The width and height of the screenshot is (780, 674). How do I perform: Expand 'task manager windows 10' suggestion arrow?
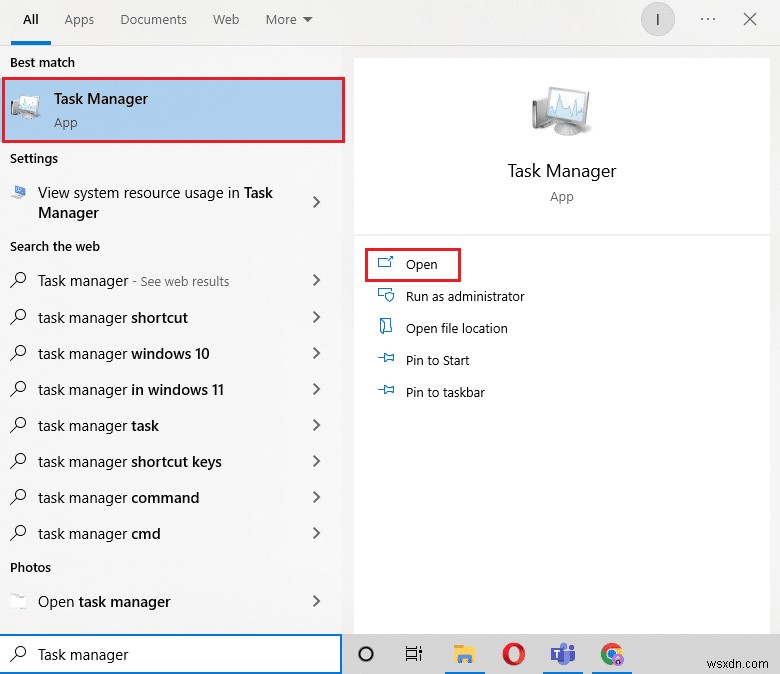pos(316,354)
